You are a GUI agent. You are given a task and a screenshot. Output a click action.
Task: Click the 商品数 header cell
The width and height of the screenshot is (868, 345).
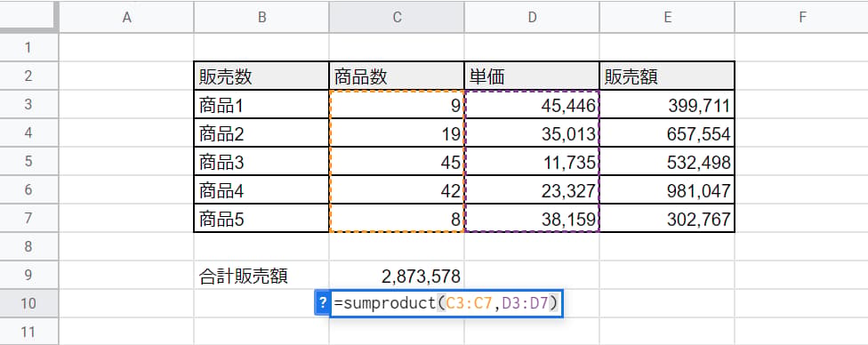click(x=397, y=76)
